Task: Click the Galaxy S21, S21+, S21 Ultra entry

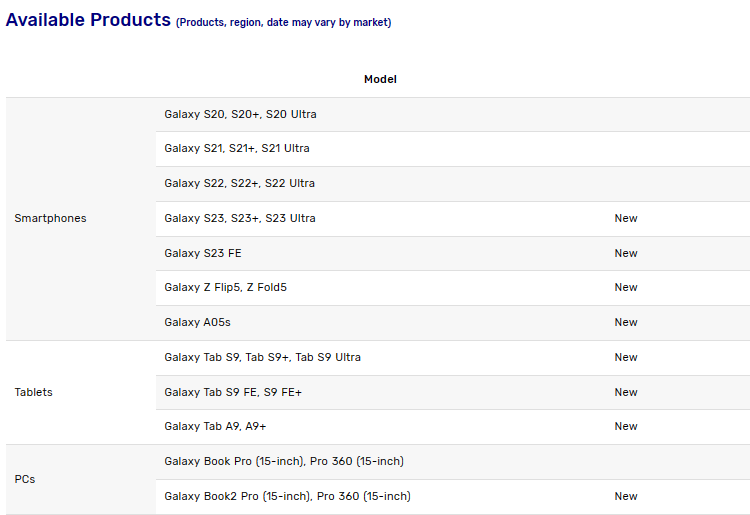Action: [237, 148]
